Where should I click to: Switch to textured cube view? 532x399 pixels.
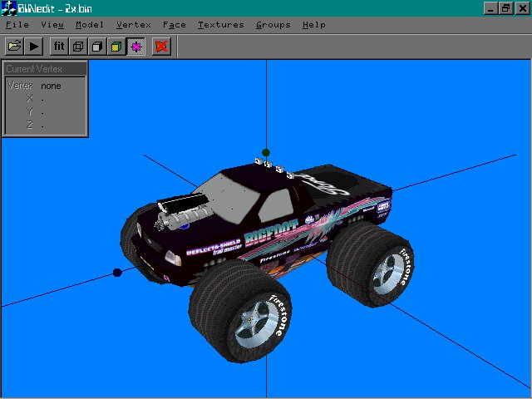116,46
